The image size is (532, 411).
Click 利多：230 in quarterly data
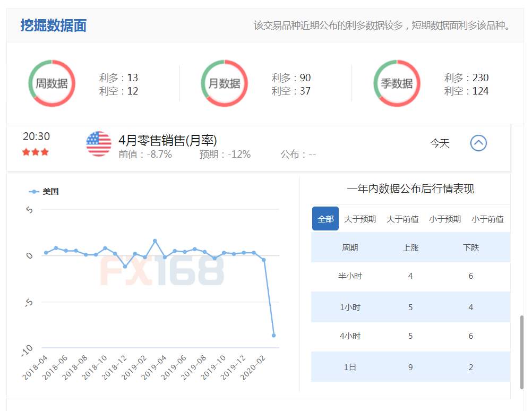click(x=467, y=78)
